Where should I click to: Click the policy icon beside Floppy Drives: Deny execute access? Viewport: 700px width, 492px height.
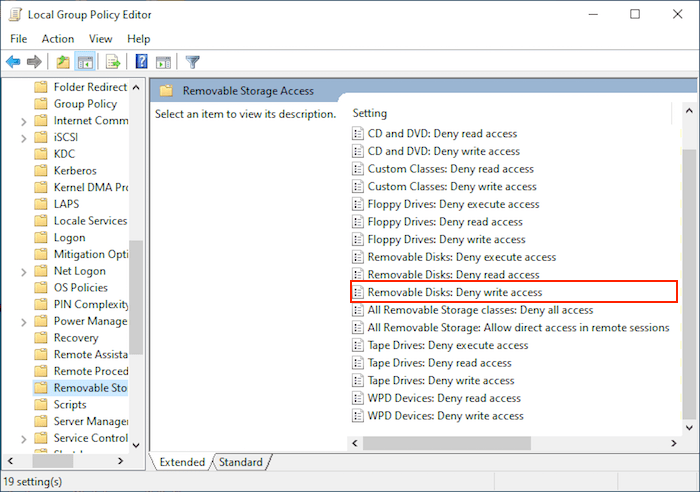point(358,204)
